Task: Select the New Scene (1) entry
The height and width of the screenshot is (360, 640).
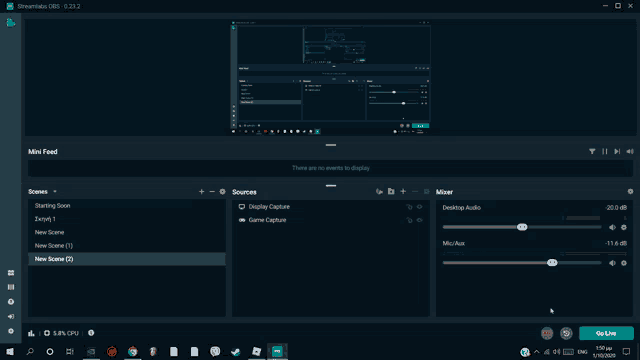Action: pyautogui.click(x=127, y=246)
